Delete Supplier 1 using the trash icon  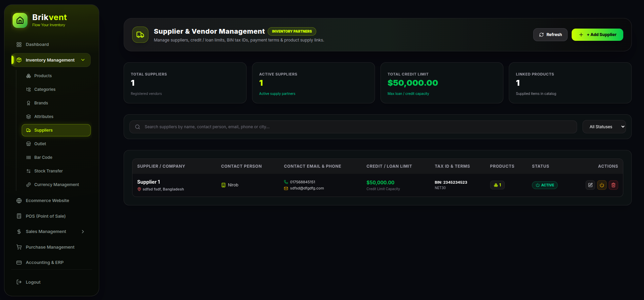point(613,185)
